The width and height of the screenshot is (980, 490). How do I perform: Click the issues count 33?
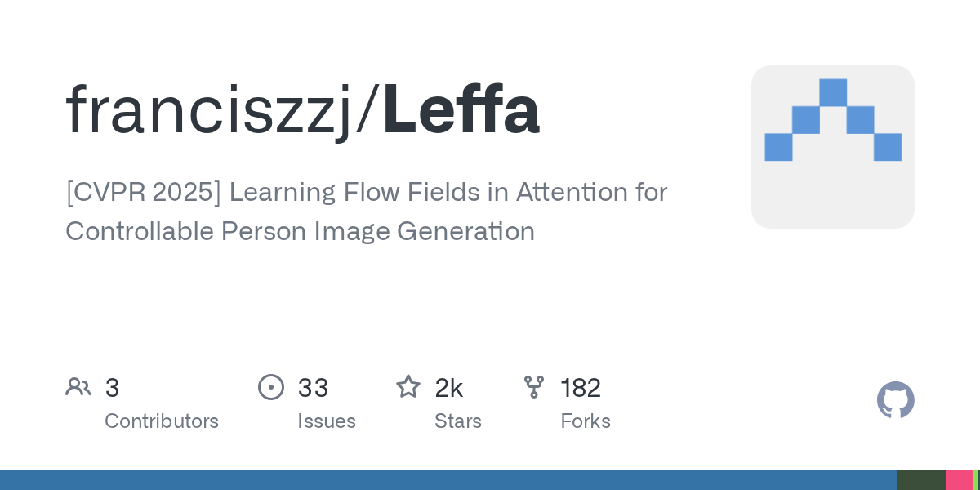(x=313, y=388)
